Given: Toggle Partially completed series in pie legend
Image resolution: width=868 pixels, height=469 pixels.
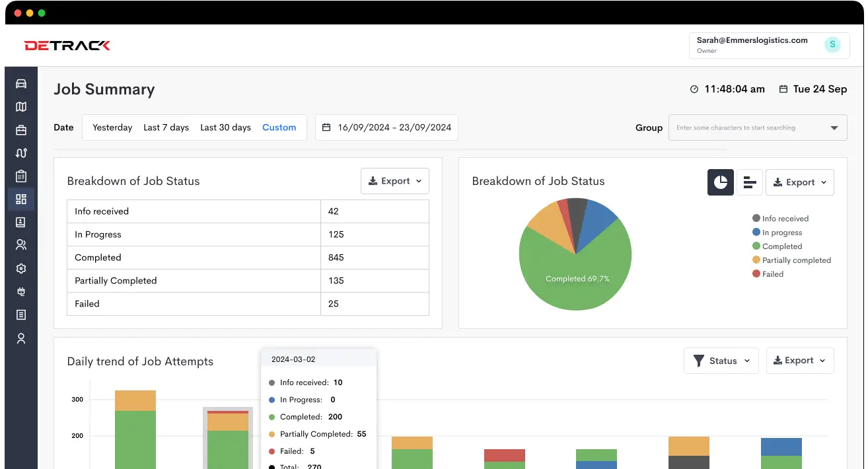Looking at the screenshot, I should (x=791, y=260).
